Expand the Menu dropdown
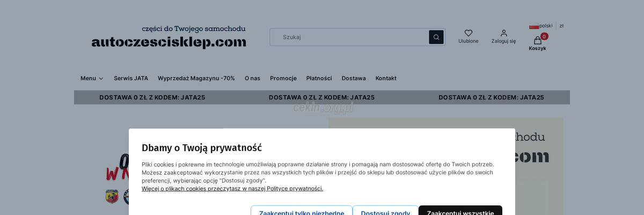This screenshot has height=215, width=644. 92,78
